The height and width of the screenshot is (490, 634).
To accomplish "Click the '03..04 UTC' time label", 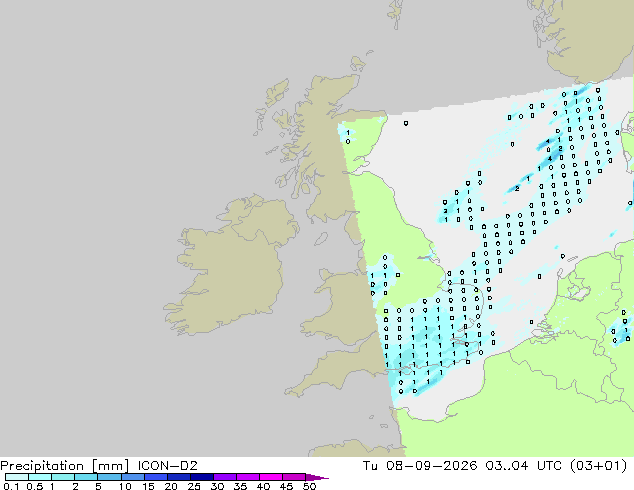I will (524, 466).
